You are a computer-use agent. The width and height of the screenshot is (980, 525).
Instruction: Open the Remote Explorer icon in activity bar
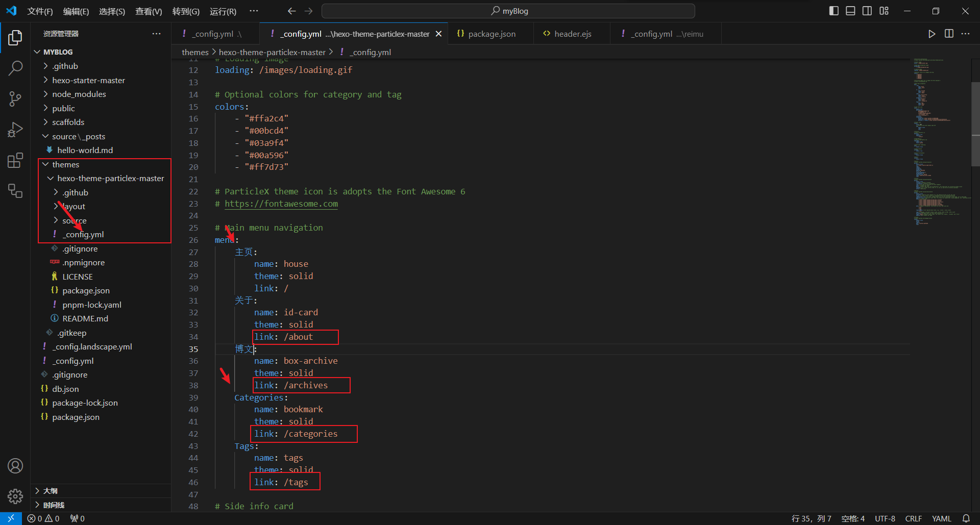pyautogui.click(x=15, y=191)
